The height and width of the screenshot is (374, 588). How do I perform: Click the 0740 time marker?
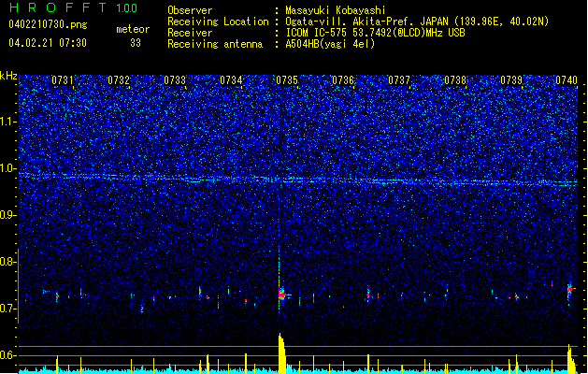coord(566,80)
